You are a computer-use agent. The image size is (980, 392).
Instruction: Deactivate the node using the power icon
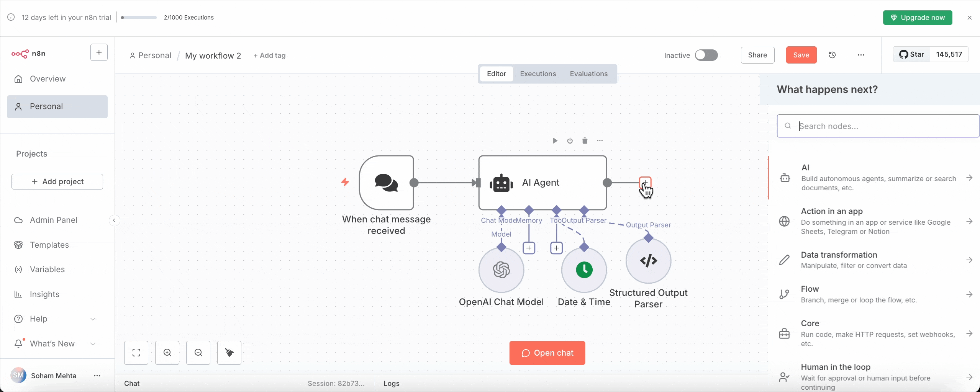point(569,140)
